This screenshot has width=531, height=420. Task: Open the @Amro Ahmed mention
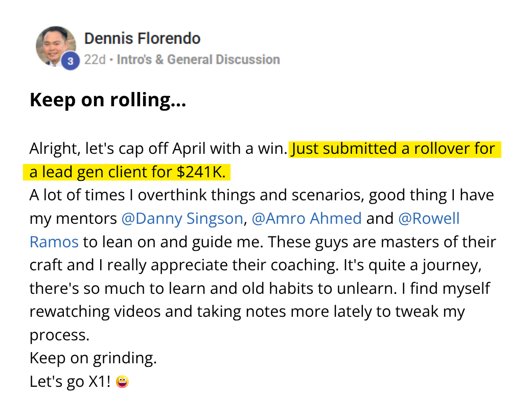(x=307, y=218)
